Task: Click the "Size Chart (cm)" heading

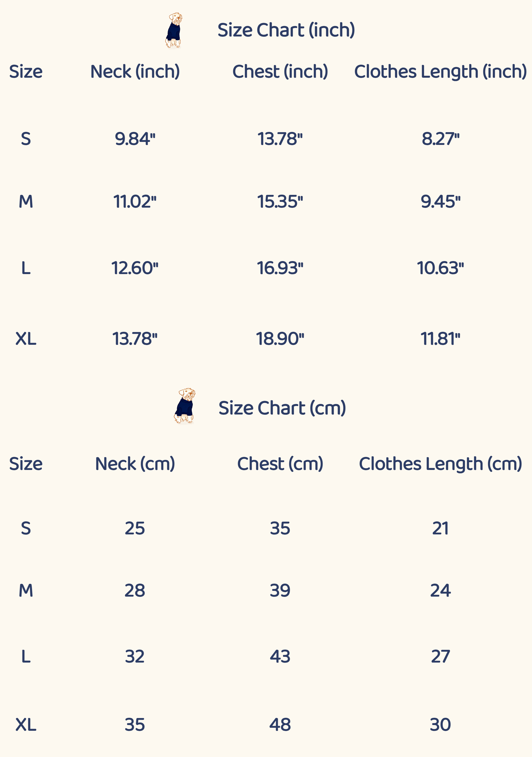Action: point(282,408)
